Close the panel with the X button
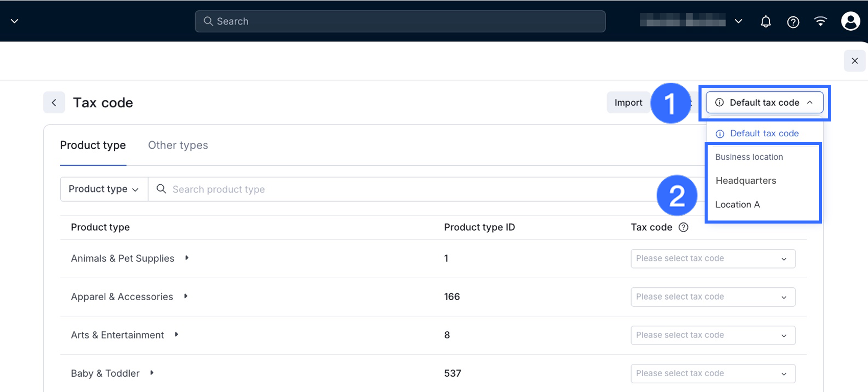868x392 pixels. (854, 61)
